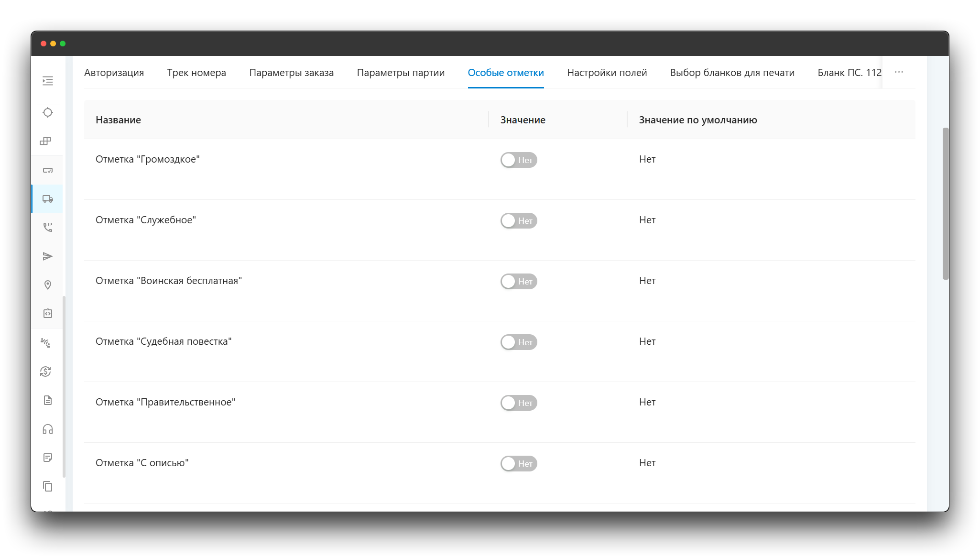Open the Настройки полей tab

607,73
